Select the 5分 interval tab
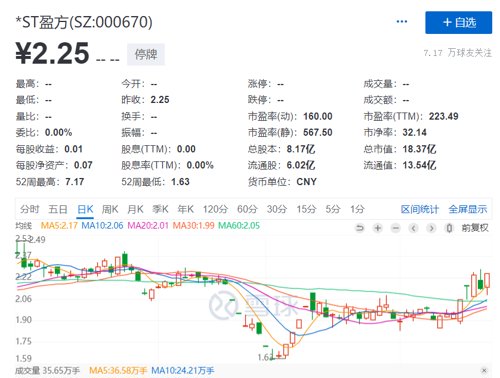 (x=333, y=209)
